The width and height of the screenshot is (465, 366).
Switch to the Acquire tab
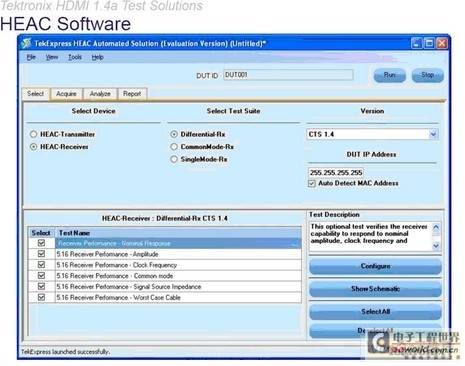[66, 94]
